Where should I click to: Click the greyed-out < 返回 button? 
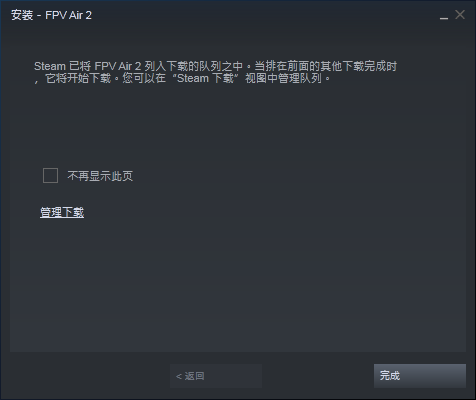(216, 376)
